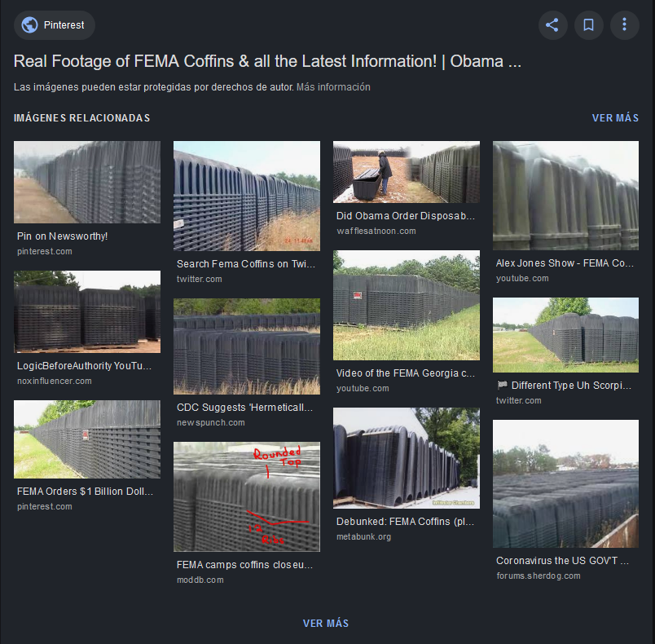Click moddb.com source text
Image resolution: width=655 pixels, height=644 pixels.
pyautogui.click(x=200, y=580)
